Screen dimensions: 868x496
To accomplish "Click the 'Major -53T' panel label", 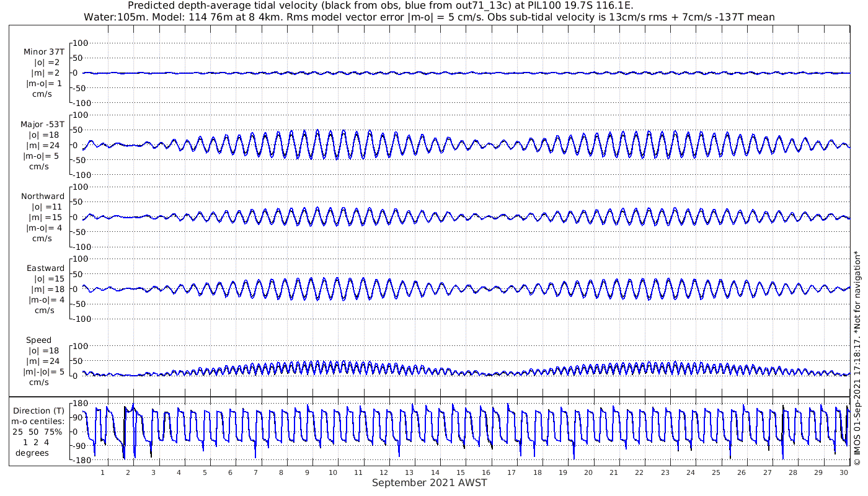I will coord(42,125).
